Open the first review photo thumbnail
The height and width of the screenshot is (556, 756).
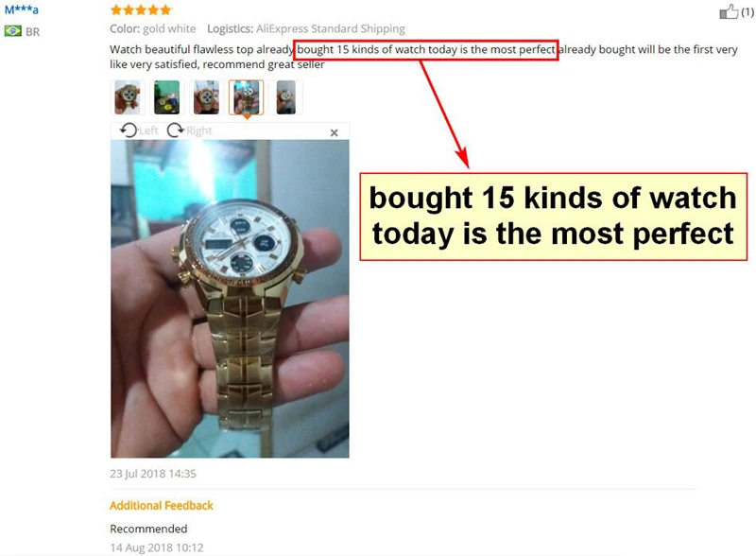[x=128, y=97]
